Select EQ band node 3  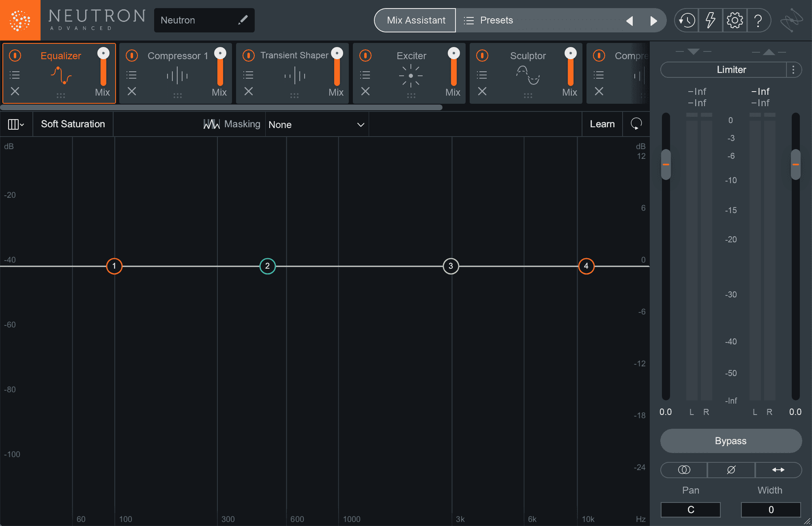[451, 266]
